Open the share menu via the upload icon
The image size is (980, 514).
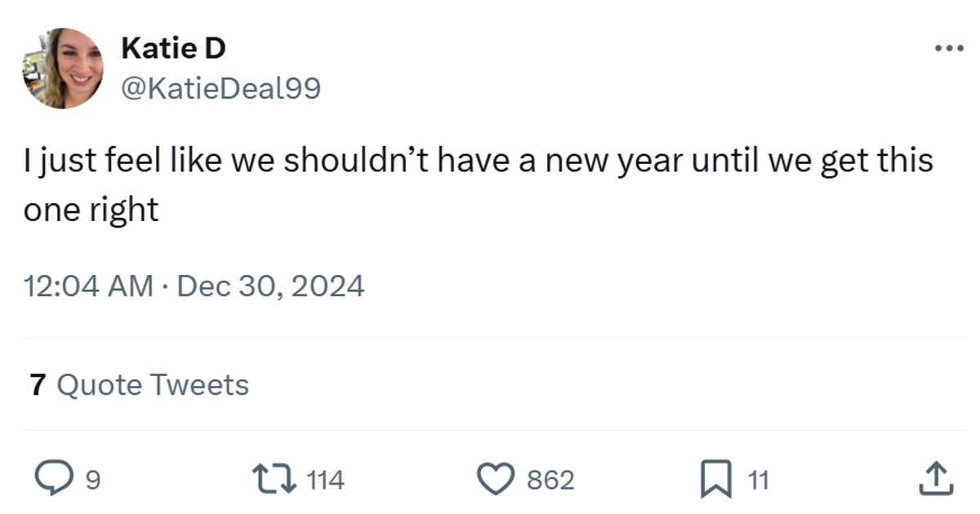point(935,480)
